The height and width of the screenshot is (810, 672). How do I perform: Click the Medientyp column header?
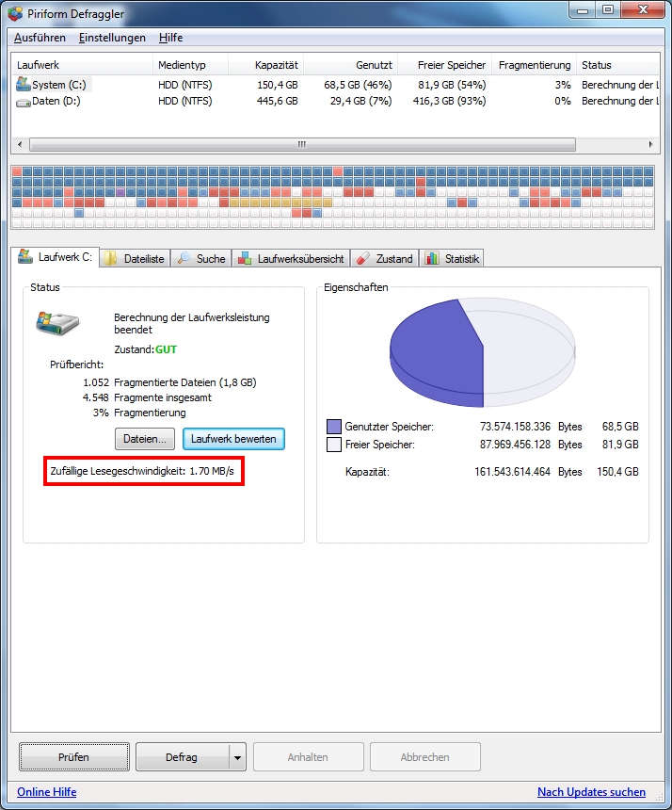coord(190,65)
